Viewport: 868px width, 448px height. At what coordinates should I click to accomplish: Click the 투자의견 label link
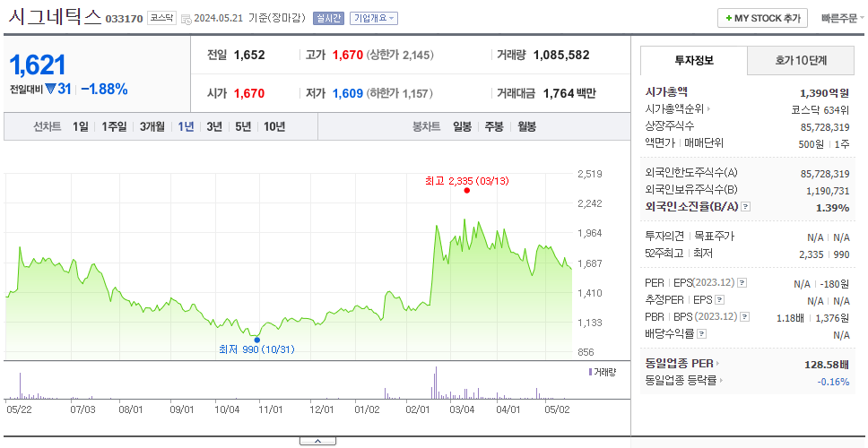[x=664, y=237]
